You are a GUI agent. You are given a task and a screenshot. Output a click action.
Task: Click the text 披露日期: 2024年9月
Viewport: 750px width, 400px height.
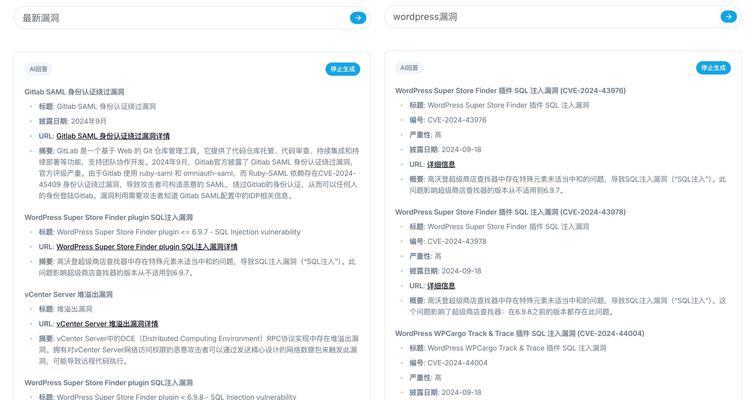pyautogui.click(x=73, y=121)
